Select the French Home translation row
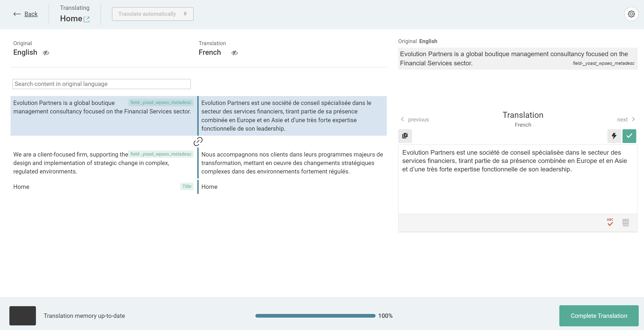Viewport: 644px width, 330px height. point(292,187)
